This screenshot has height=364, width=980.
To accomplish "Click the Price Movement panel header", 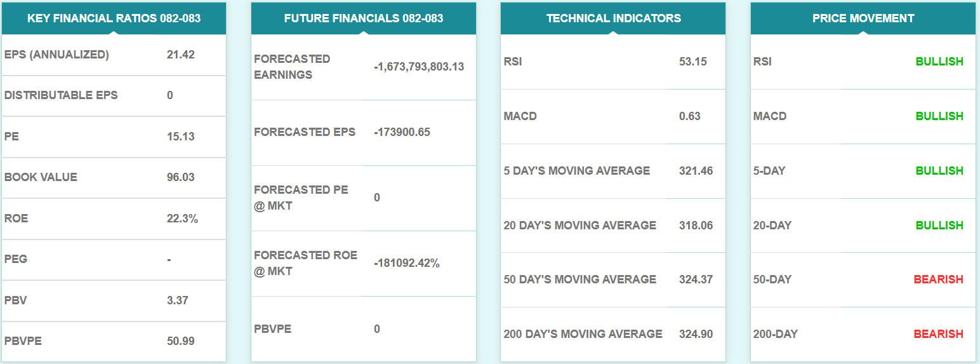I will coord(863,18).
